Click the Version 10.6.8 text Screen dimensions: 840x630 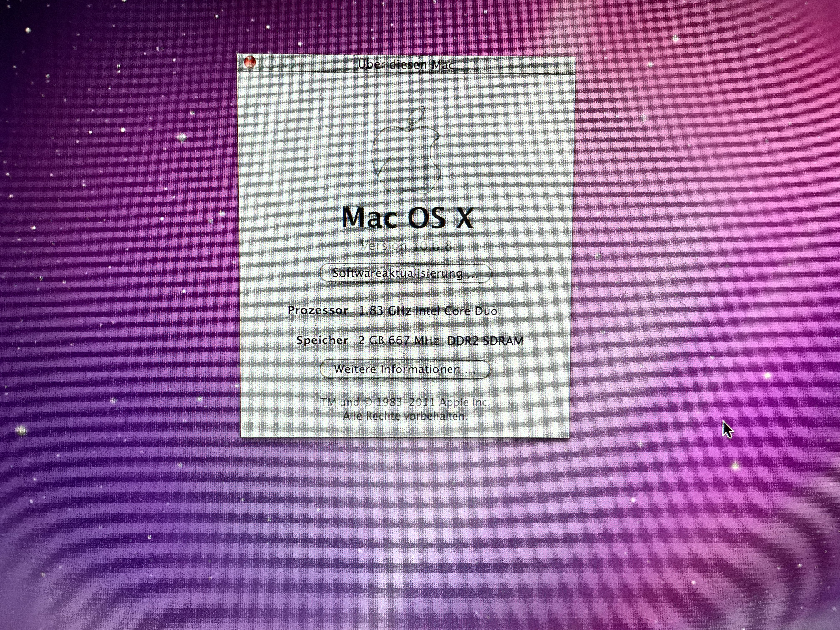406,246
